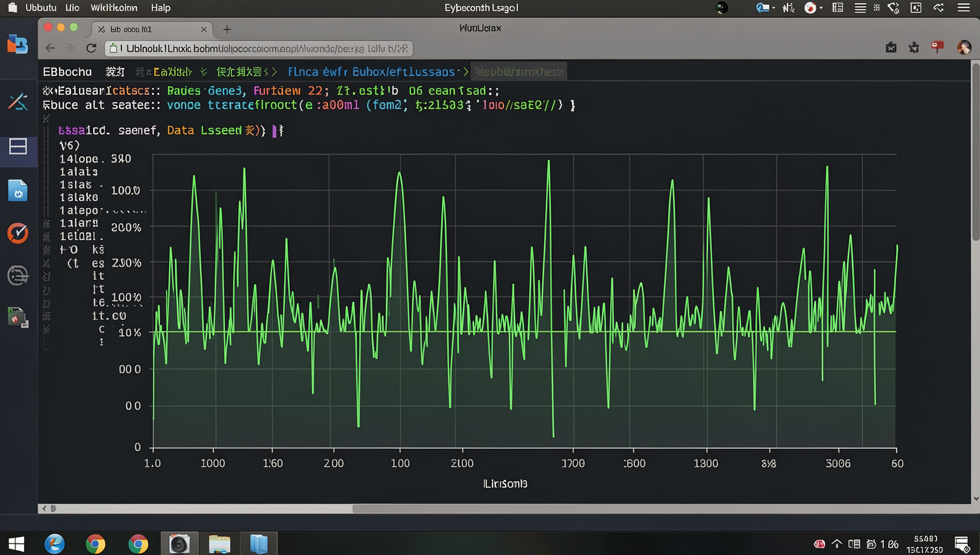
Task: Open the split panel icon in the left dock
Action: [x=18, y=146]
